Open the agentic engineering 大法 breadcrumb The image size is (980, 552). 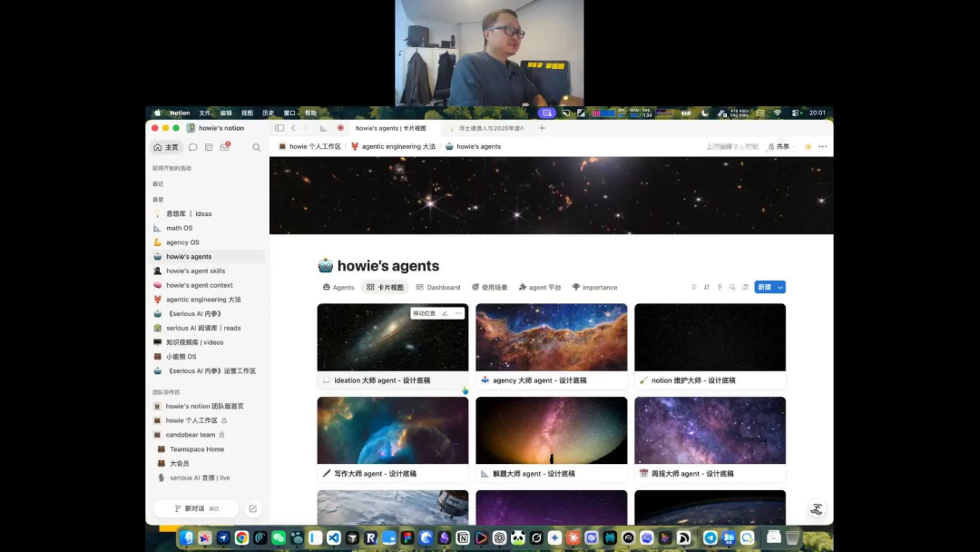(393, 147)
